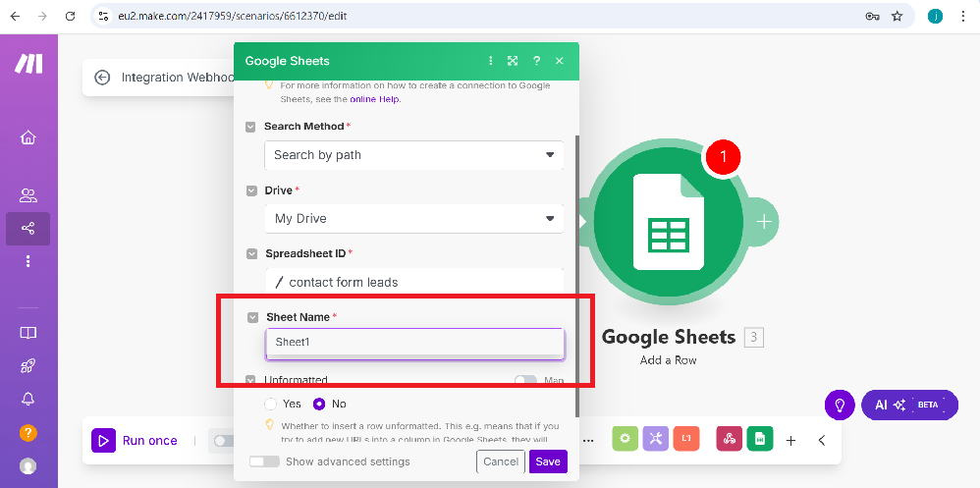Open the site information icon in address bar
Screen dimensions: 980x488
(104, 17)
